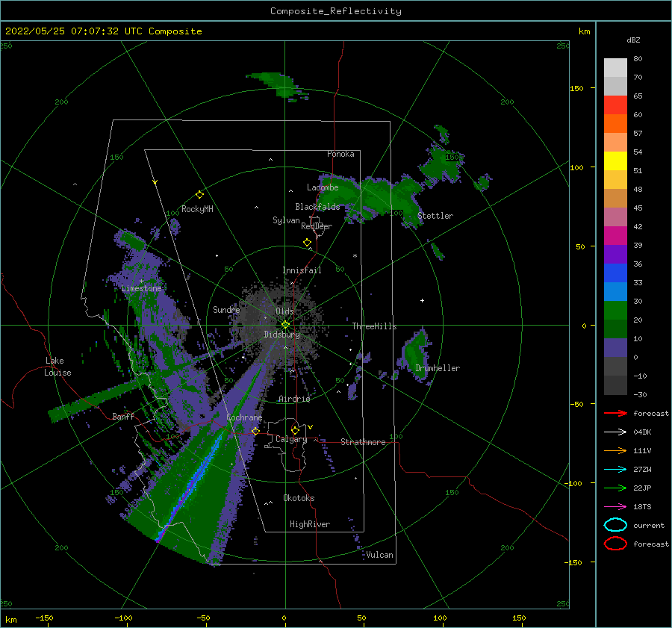This screenshot has height=628, width=672.
Task: Click the magenta 42 dBZ color swatch
Action: pyautogui.click(x=615, y=236)
